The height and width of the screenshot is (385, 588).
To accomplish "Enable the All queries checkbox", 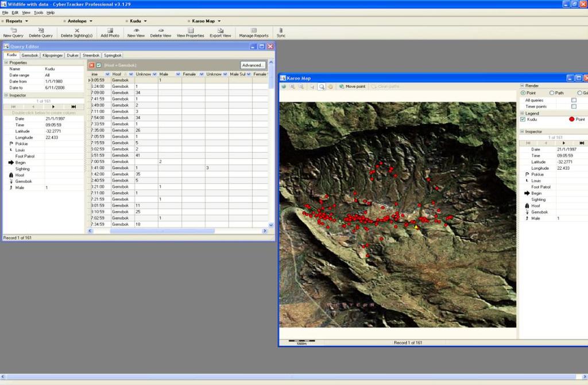I will click(574, 100).
